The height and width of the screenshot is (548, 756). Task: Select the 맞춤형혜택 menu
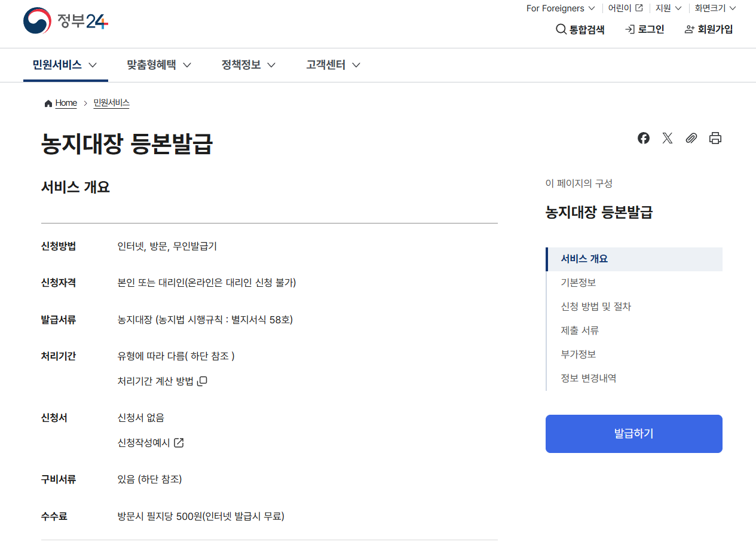coord(158,65)
